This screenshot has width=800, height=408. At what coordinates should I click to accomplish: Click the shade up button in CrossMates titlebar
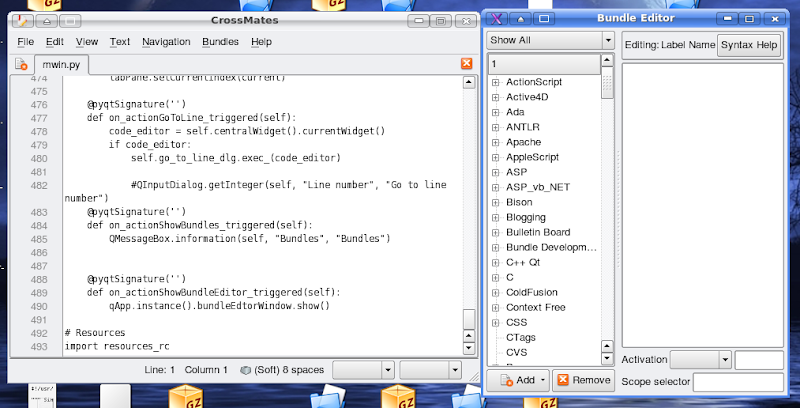point(46,21)
